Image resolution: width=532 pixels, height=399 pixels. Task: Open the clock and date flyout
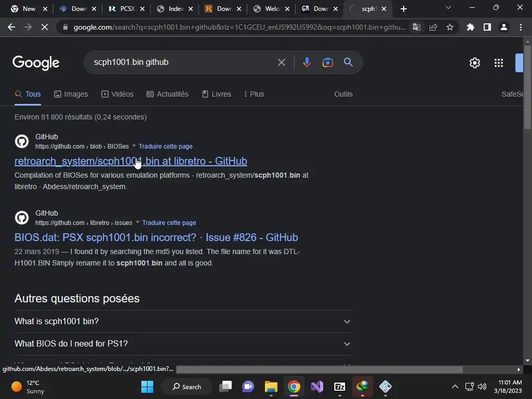pyautogui.click(x=508, y=387)
